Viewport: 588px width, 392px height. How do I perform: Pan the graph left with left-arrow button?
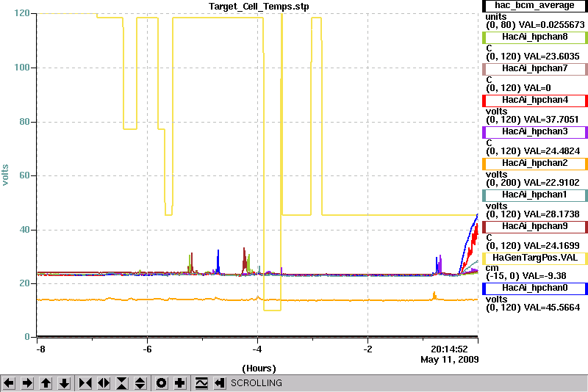pos(9,383)
